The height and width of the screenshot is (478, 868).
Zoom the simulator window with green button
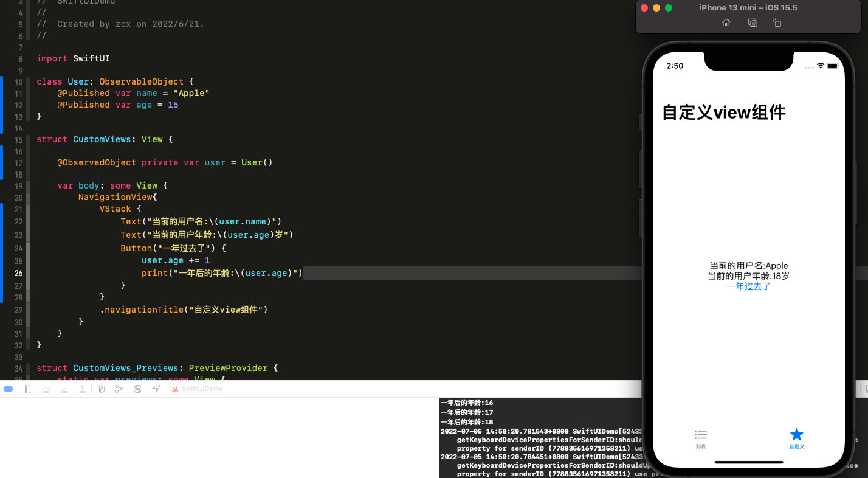[x=669, y=8]
